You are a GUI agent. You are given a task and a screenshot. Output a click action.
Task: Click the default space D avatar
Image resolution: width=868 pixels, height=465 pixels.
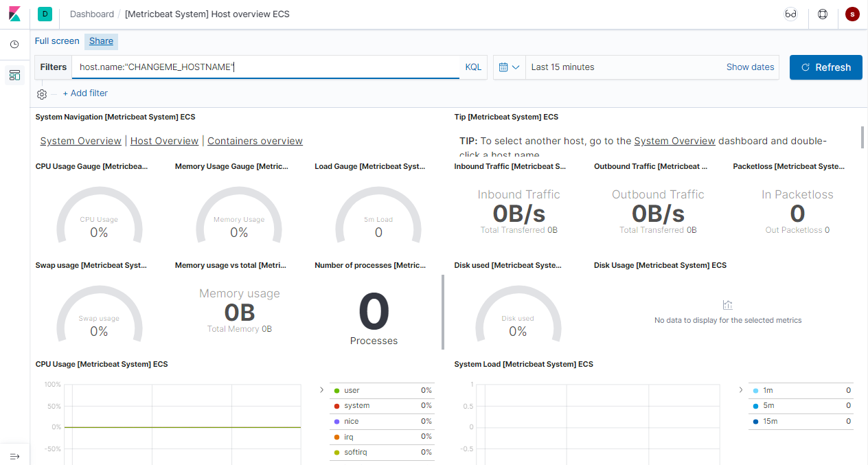click(45, 14)
